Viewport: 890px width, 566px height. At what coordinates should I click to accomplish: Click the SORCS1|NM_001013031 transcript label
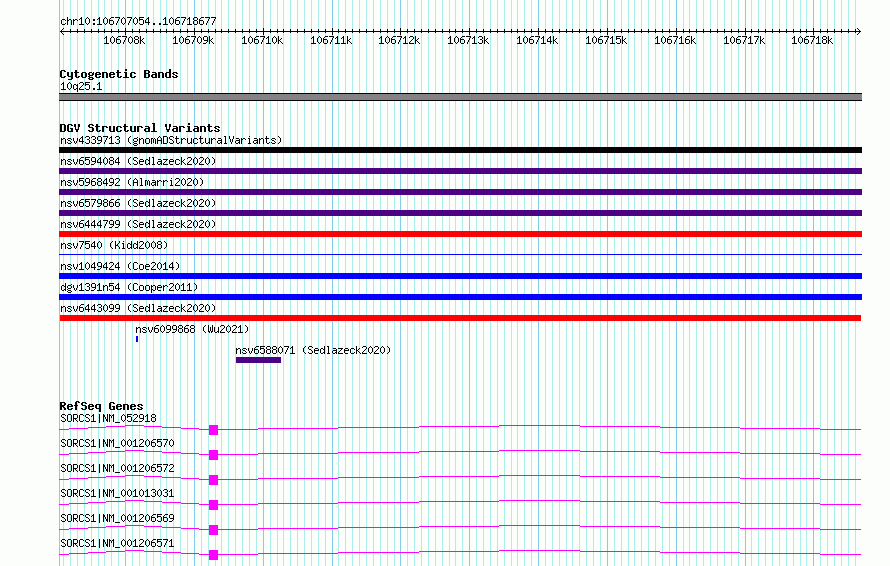point(117,493)
